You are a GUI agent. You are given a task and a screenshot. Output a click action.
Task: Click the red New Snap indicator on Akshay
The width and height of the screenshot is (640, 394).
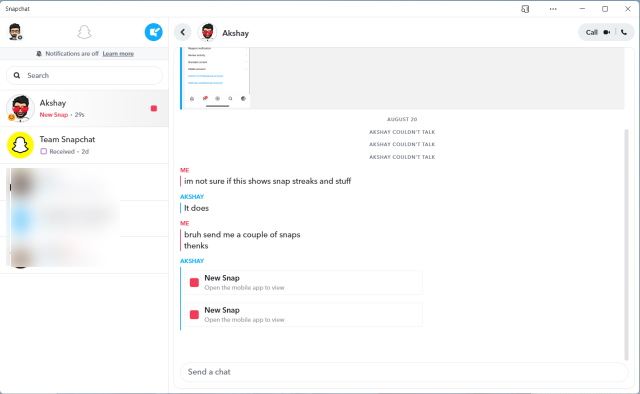(x=154, y=108)
